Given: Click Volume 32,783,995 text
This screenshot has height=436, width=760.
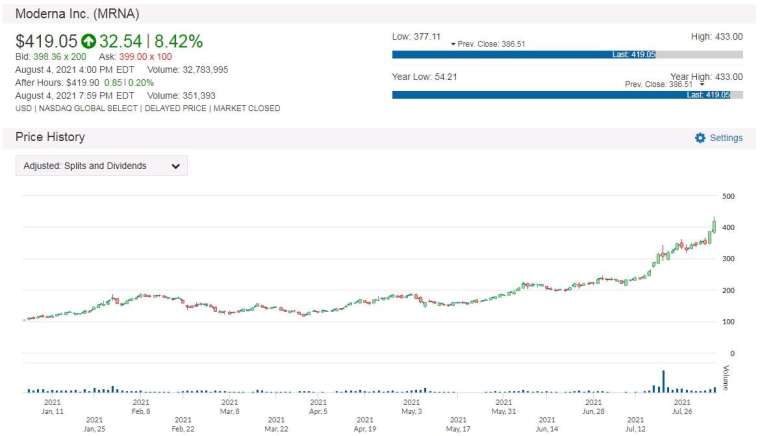Looking at the screenshot, I should coord(188,70).
